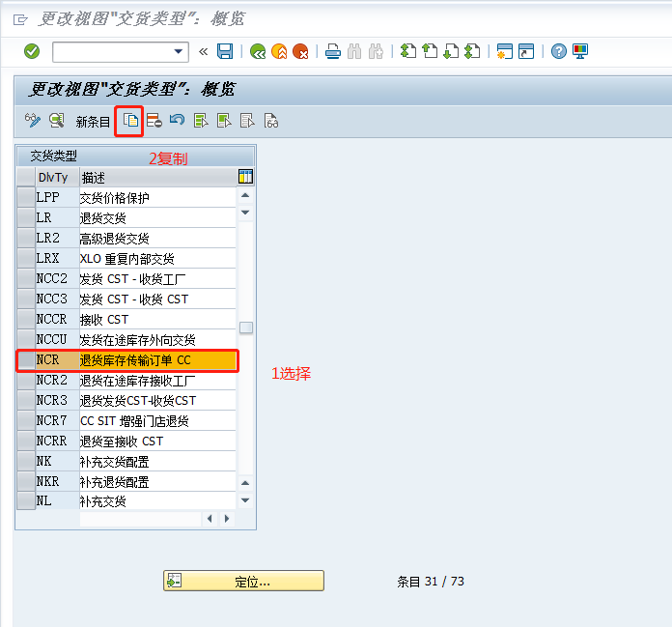Click the 新条目 (New Entries) button
672x627 pixels.
click(93, 122)
